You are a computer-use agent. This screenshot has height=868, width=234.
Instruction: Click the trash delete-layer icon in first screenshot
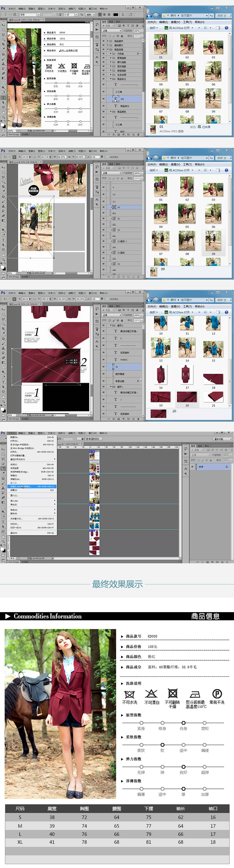[x=138, y=134]
